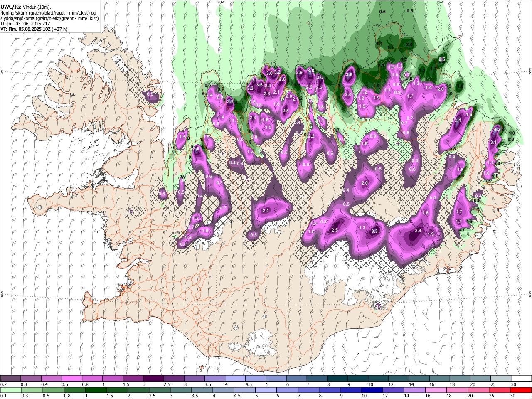Screen dimensions: 532x399
Task: Click the '0.1' label in the rain legend
Action: (3, 396)
